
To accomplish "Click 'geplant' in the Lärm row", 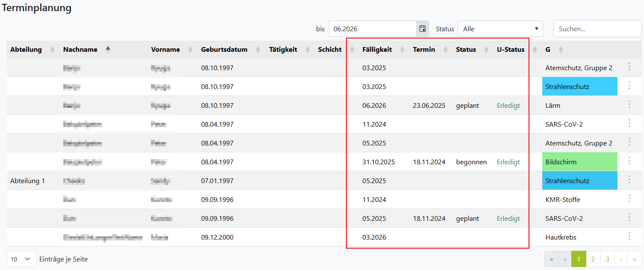I will coord(467,106).
